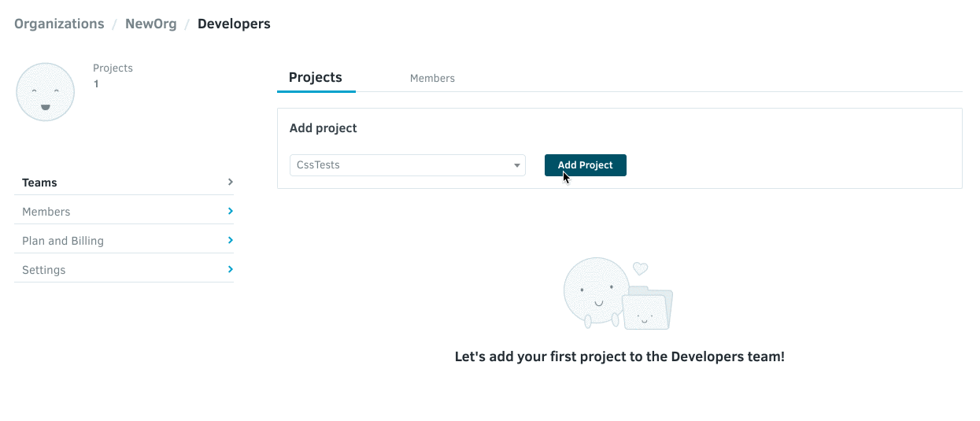Open Settings in the sidebar menu

[x=44, y=270]
